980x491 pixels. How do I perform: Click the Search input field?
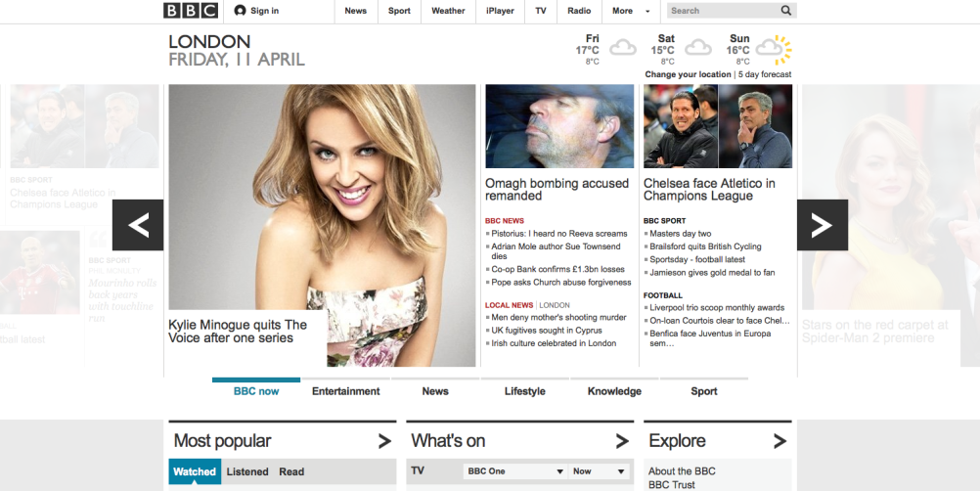(723, 11)
